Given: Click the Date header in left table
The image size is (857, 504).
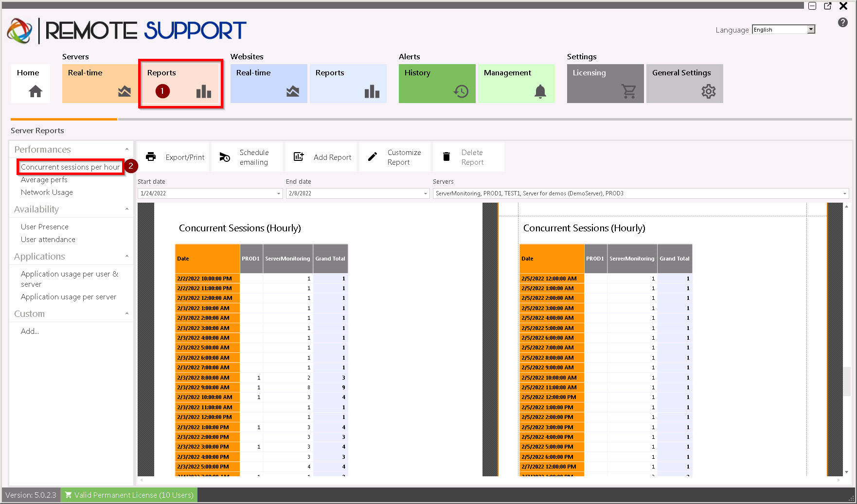Looking at the screenshot, I should [x=208, y=259].
